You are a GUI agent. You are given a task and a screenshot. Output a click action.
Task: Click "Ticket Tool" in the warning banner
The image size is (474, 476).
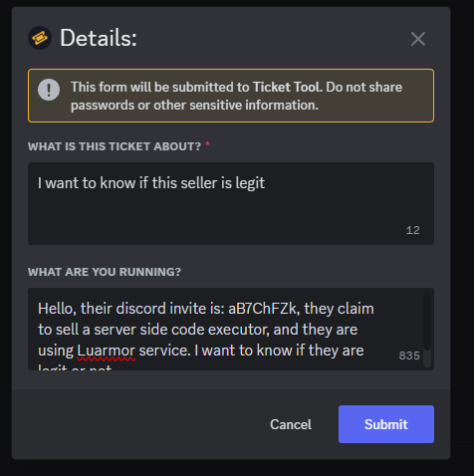coord(287,87)
